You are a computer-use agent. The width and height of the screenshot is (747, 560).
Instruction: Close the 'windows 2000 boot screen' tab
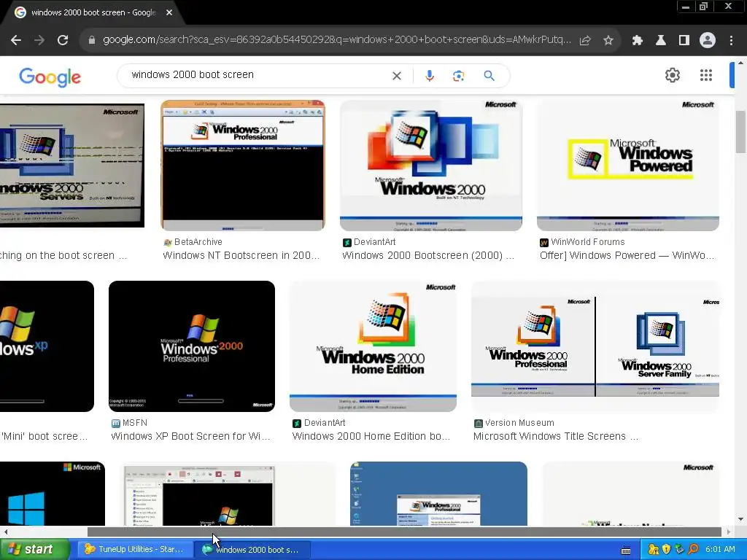[x=169, y=13]
